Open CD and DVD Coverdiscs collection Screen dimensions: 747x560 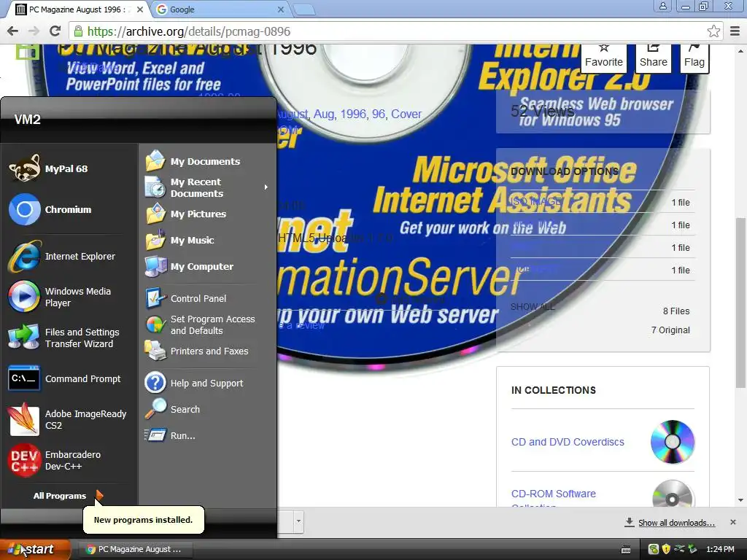[568, 442]
